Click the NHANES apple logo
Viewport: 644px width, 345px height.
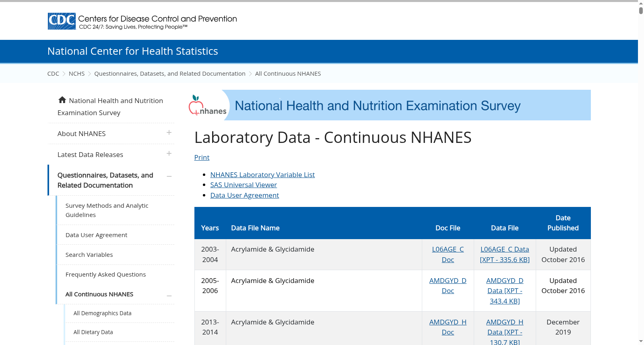[208, 105]
